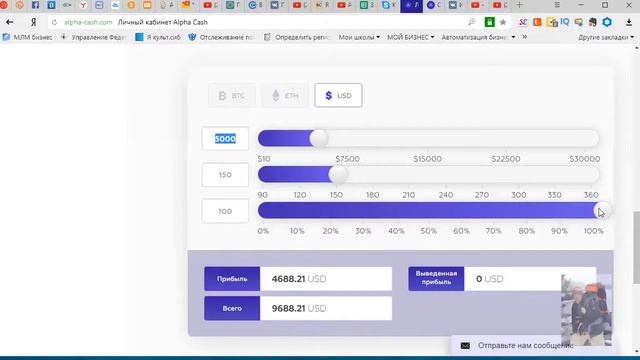
Task: Click the Всего label
Action: click(x=232, y=308)
